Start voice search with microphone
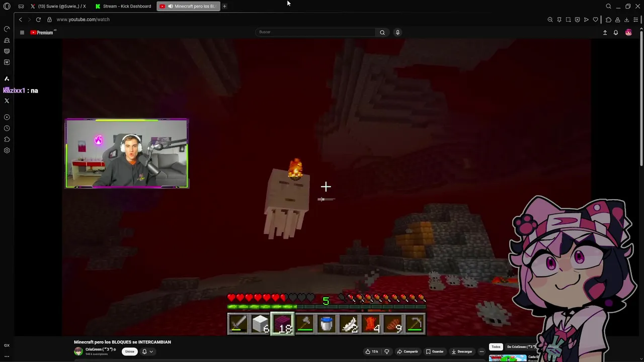Viewport: 644px width, 362px height. pos(397,32)
